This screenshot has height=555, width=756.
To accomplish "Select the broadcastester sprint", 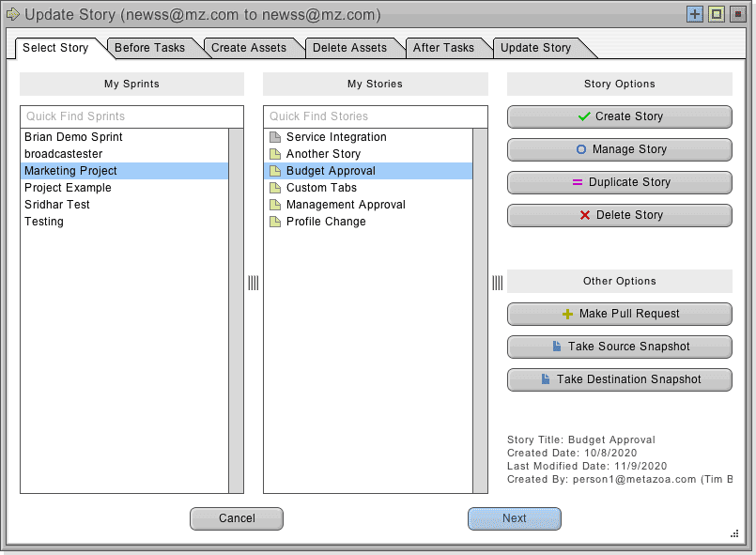I will pos(124,154).
